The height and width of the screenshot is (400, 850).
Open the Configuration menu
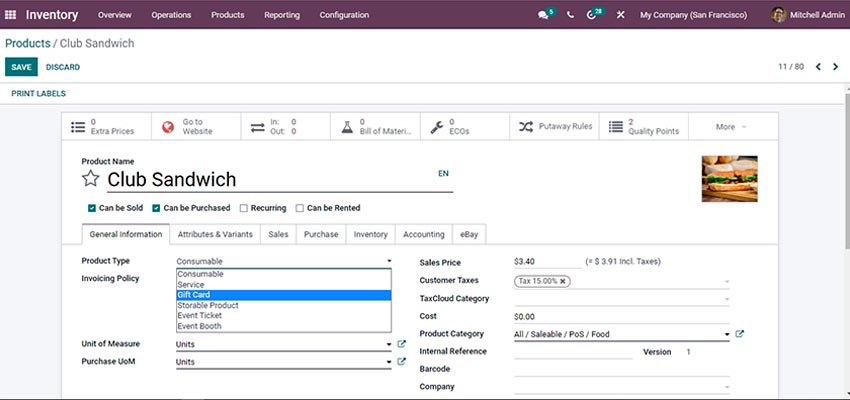click(344, 15)
